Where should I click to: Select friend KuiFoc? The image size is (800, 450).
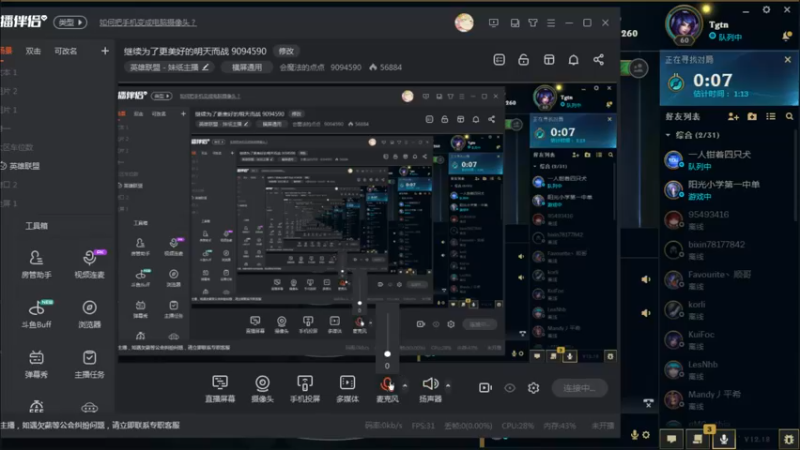(727, 340)
